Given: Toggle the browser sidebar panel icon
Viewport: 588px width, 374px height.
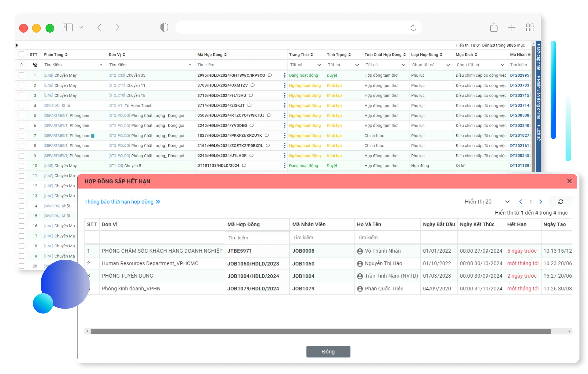Looking at the screenshot, I should (68, 28).
